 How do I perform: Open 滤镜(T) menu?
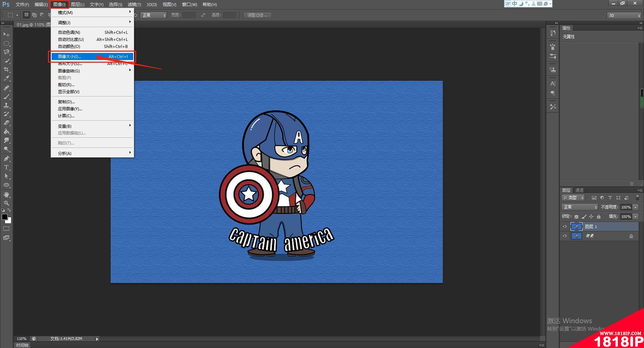tap(134, 4)
